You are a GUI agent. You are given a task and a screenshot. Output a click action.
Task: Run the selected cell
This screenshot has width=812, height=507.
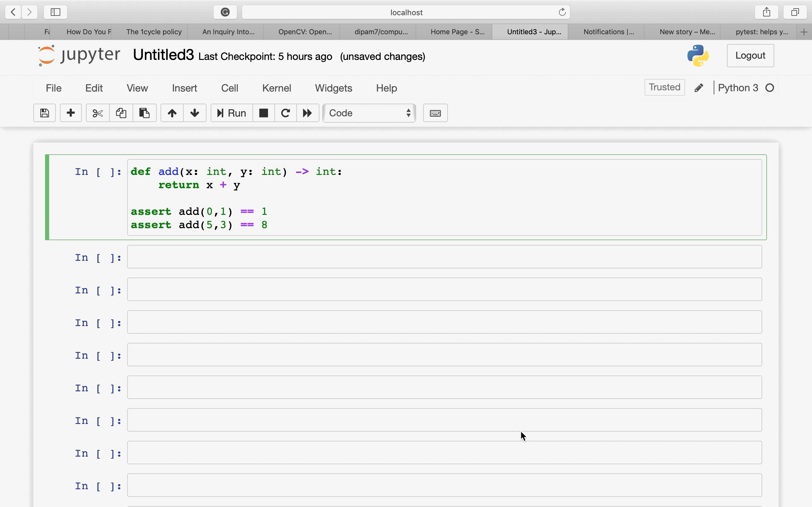coord(231,113)
